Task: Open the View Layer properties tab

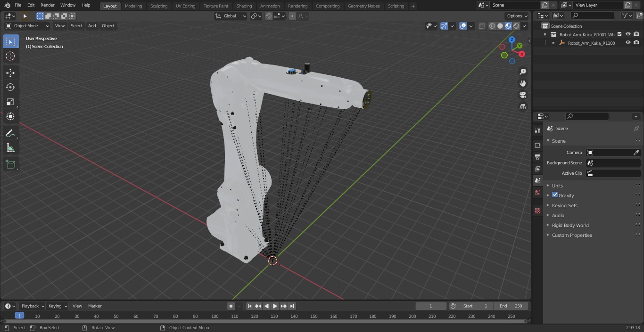Action: (537, 169)
